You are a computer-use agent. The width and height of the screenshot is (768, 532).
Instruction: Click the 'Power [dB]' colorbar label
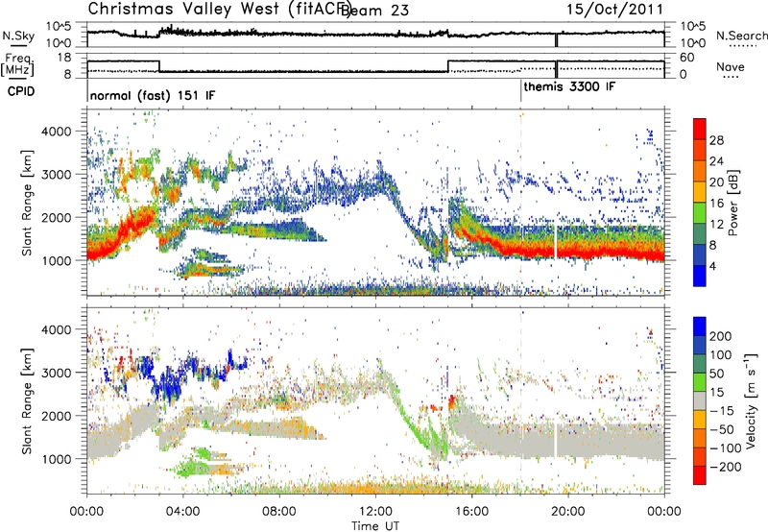pos(733,203)
